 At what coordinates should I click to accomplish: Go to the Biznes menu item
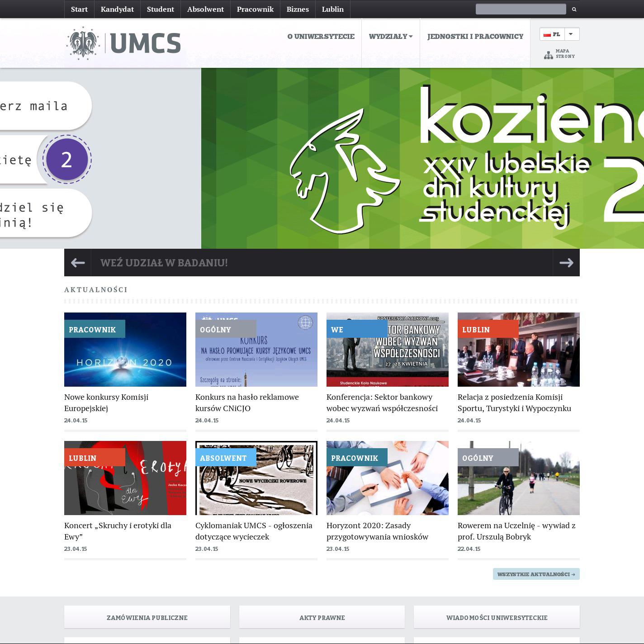coord(298,9)
